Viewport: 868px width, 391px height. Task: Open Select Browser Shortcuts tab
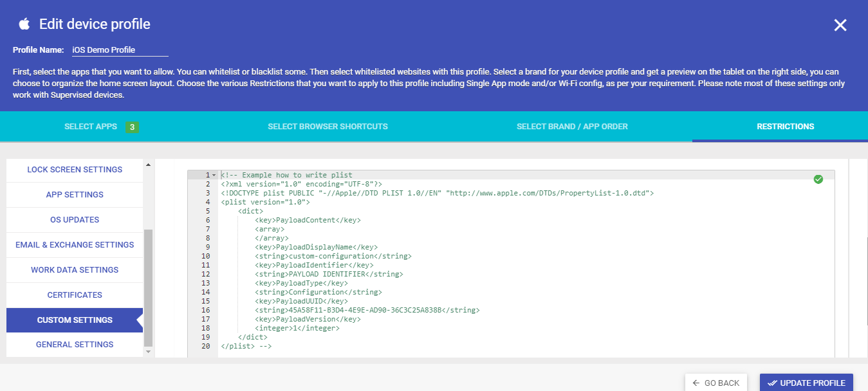point(328,127)
